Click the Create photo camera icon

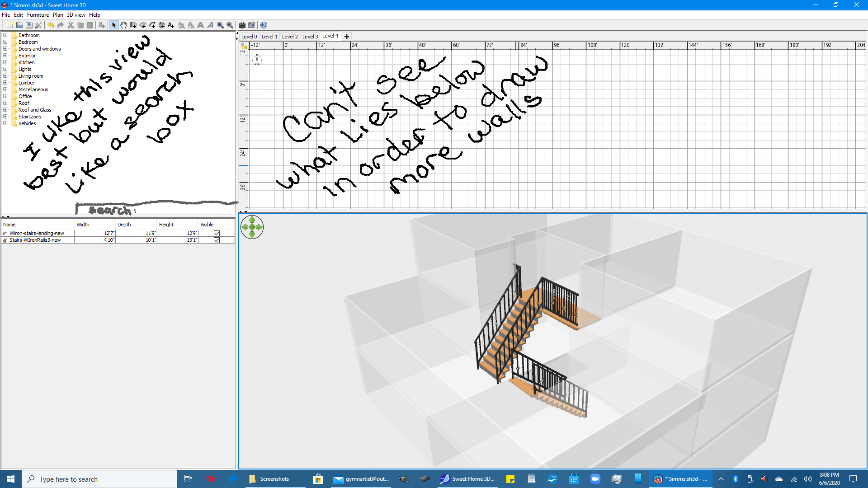242,25
